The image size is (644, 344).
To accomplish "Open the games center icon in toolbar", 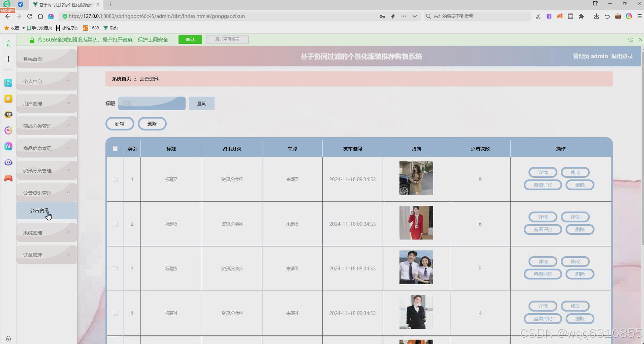I will point(559,16).
